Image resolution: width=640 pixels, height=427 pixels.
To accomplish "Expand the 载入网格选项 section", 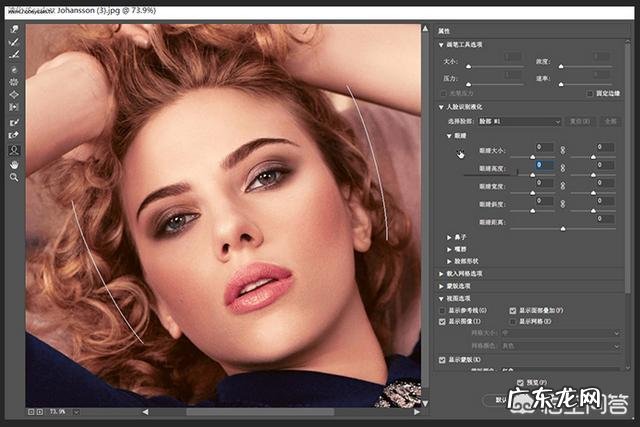I will [x=441, y=273].
